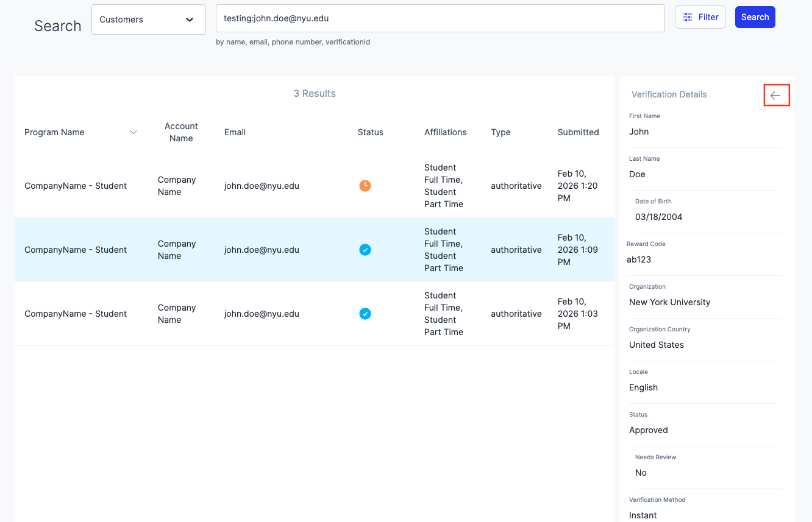Open the Customers search type dropdown
This screenshot has width=812, height=522.
pos(149,19)
